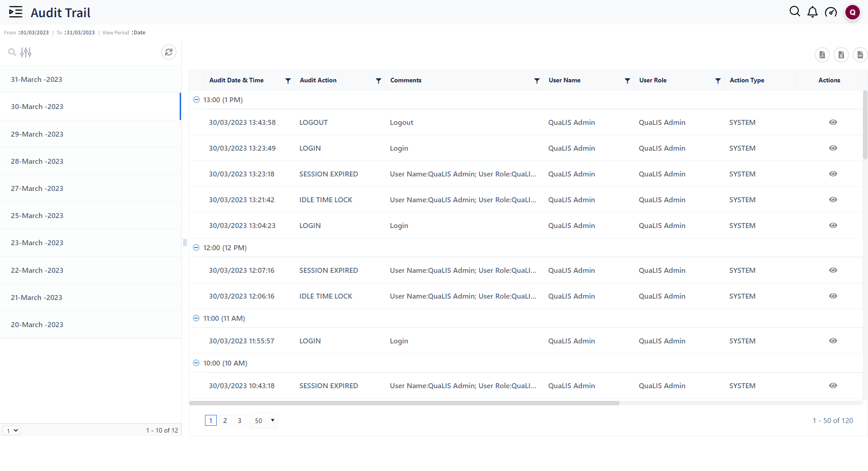This screenshot has width=868, height=471.
Task: Go to page 2 of audit records
Action: pos(225,420)
